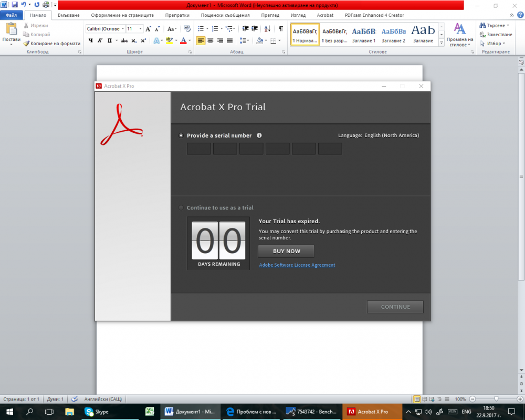Apply the Заглавие 1 style

[364, 35]
